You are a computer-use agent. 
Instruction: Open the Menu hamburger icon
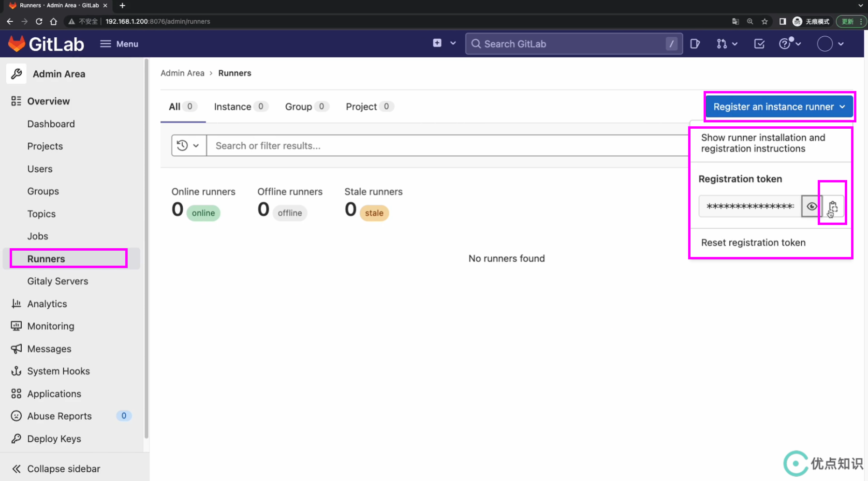(x=105, y=44)
